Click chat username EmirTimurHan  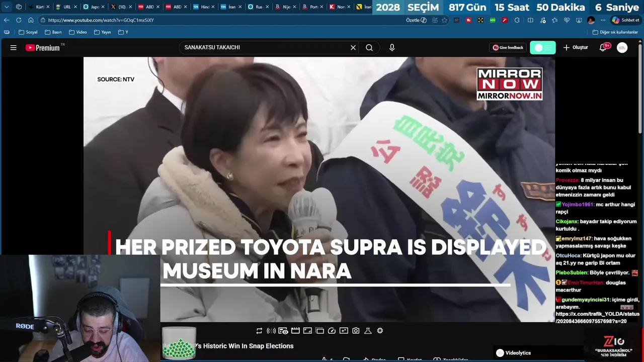click(x=586, y=283)
